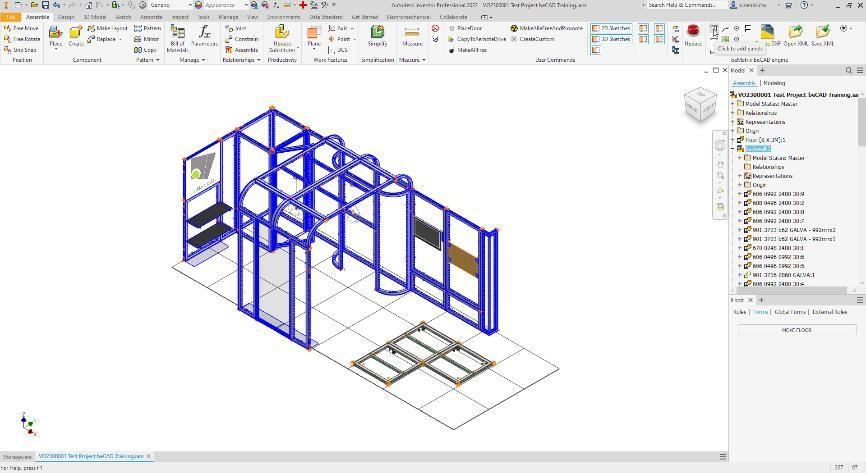Switch to the 3D Model ribbon tab
The width and height of the screenshot is (866, 473).
[94, 17]
